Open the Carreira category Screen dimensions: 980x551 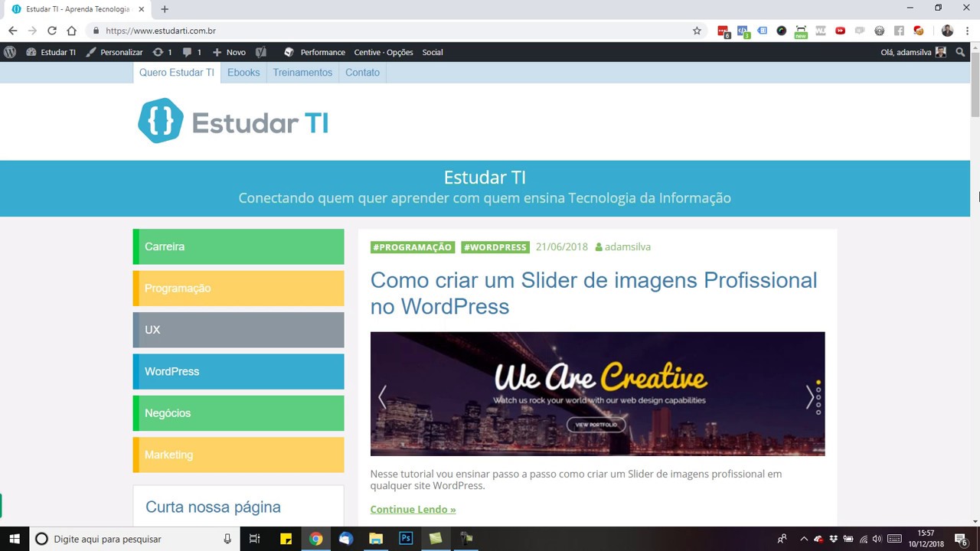pyautogui.click(x=239, y=246)
